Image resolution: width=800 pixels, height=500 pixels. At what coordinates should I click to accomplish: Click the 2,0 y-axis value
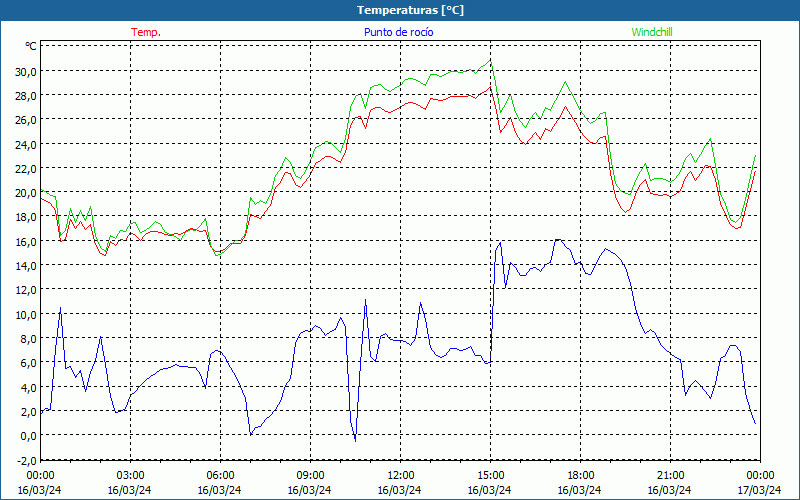pos(28,411)
